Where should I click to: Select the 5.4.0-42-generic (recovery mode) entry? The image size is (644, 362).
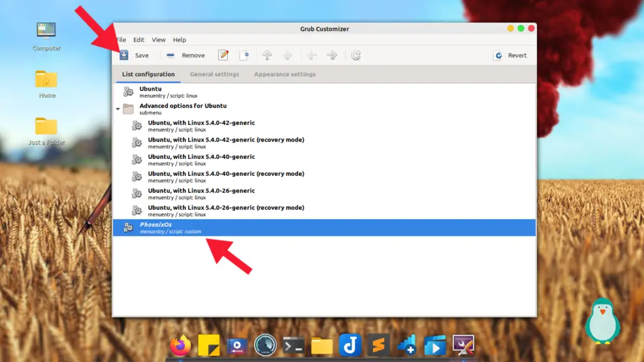(325, 143)
